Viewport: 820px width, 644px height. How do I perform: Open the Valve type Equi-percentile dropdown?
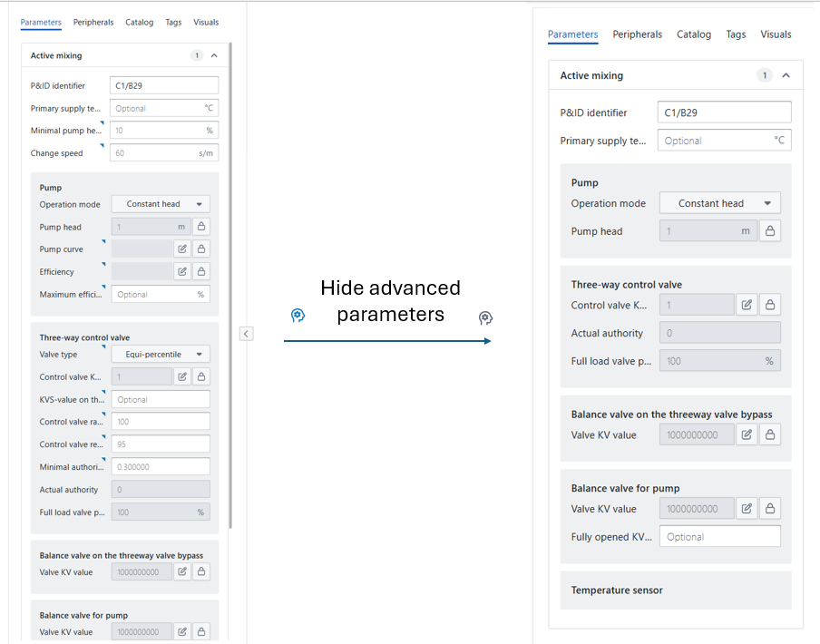(161, 354)
